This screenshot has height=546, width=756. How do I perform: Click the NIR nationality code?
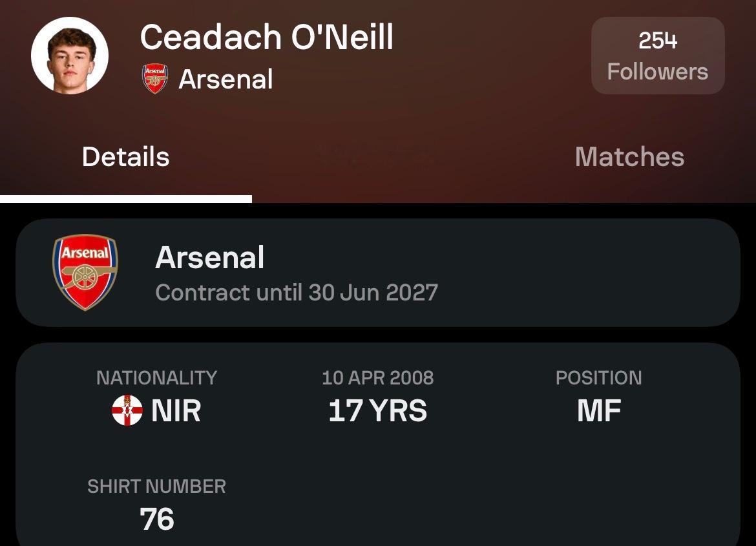coord(176,411)
